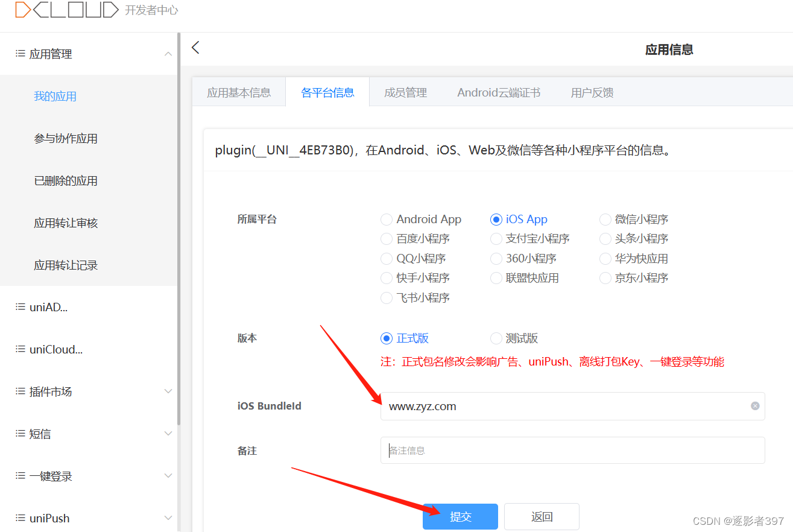The image size is (793, 532).
Task: Go back using the left arrow
Action: (x=195, y=48)
